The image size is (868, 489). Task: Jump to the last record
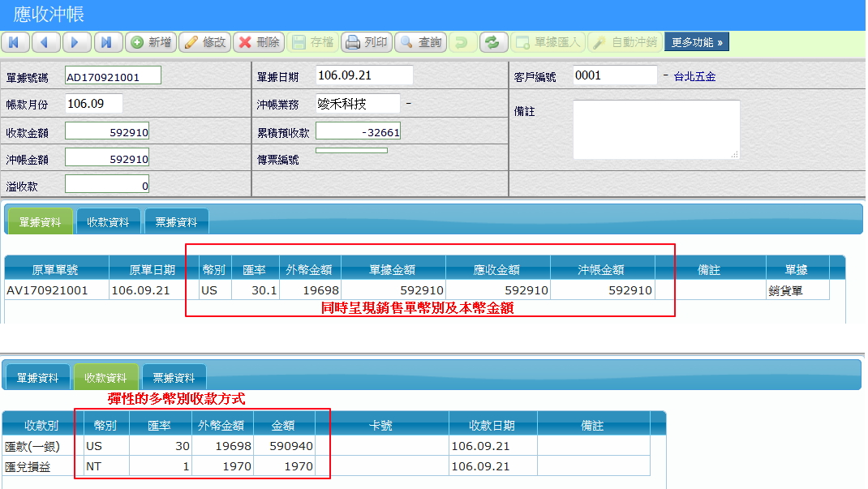click(x=106, y=42)
